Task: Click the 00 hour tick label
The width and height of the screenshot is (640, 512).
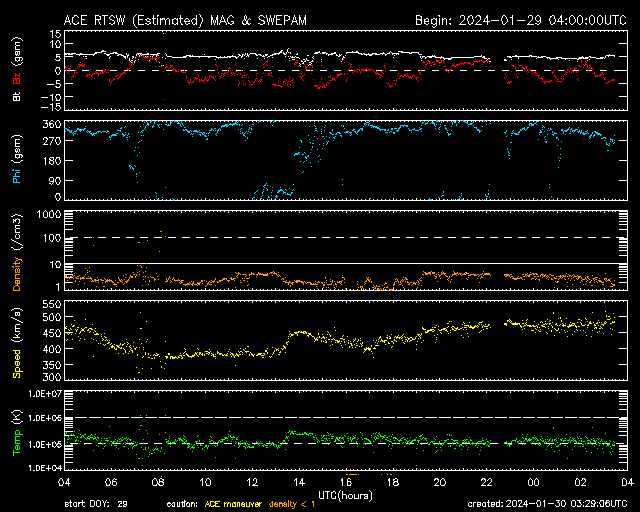Action: click(x=533, y=482)
